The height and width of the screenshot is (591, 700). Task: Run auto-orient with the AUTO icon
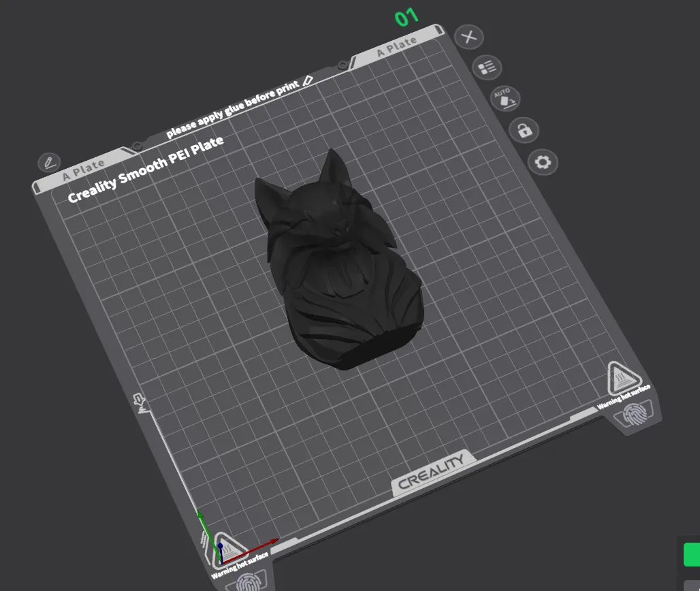[x=505, y=98]
